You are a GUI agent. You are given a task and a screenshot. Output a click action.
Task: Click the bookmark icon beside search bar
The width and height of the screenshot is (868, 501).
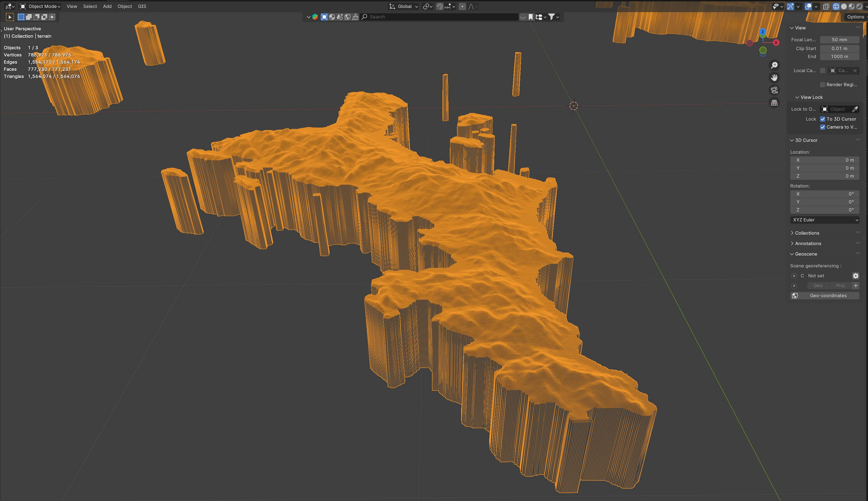(531, 17)
